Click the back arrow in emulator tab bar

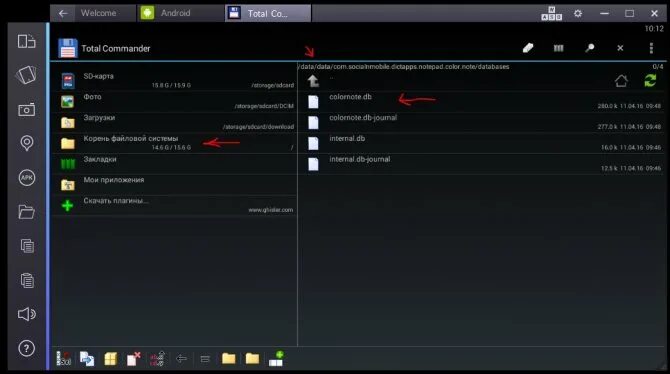click(63, 13)
